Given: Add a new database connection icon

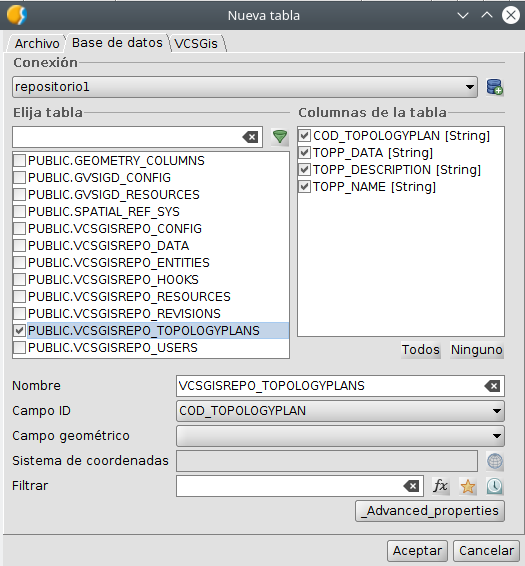Looking at the screenshot, I should point(494,87).
